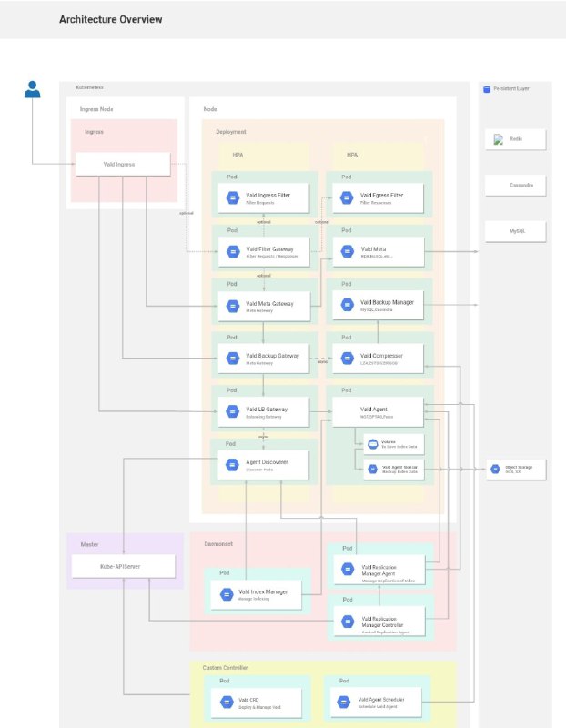Click the Object Storage label
The height and width of the screenshot is (728, 566).
519,467
